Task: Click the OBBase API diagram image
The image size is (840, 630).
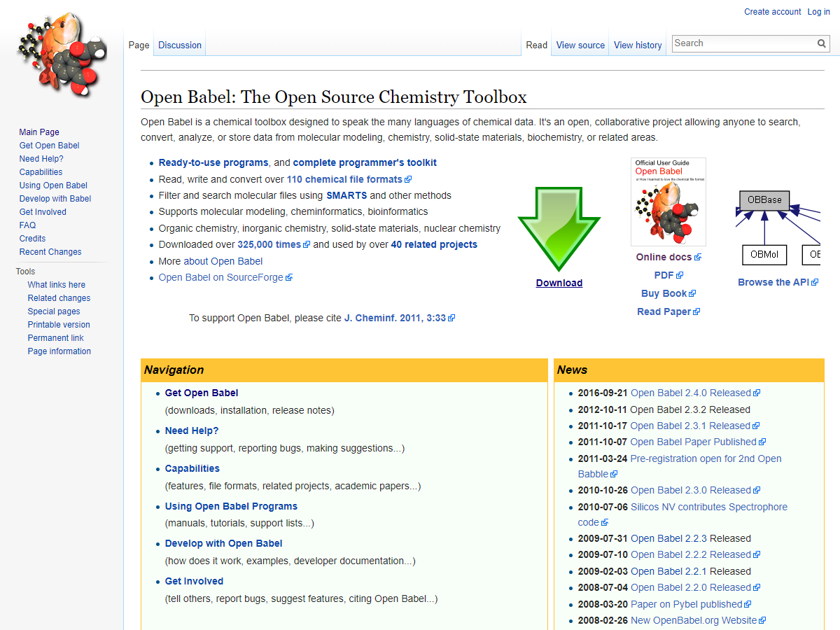Action: (x=764, y=200)
